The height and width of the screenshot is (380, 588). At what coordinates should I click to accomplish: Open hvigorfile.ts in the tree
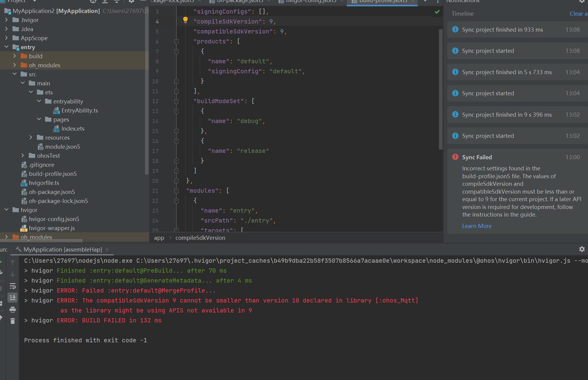pyautogui.click(x=44, y=183)
